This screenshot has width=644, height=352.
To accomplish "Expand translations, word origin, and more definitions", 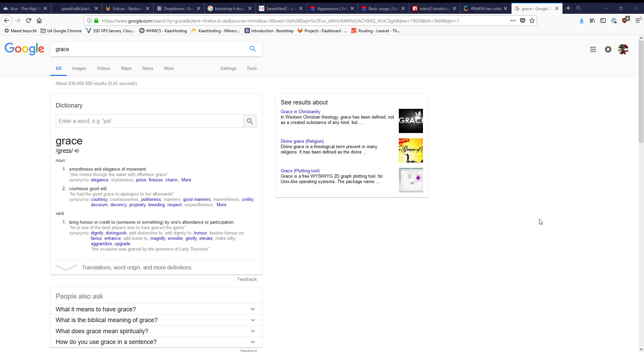I will tap(136, 268).
